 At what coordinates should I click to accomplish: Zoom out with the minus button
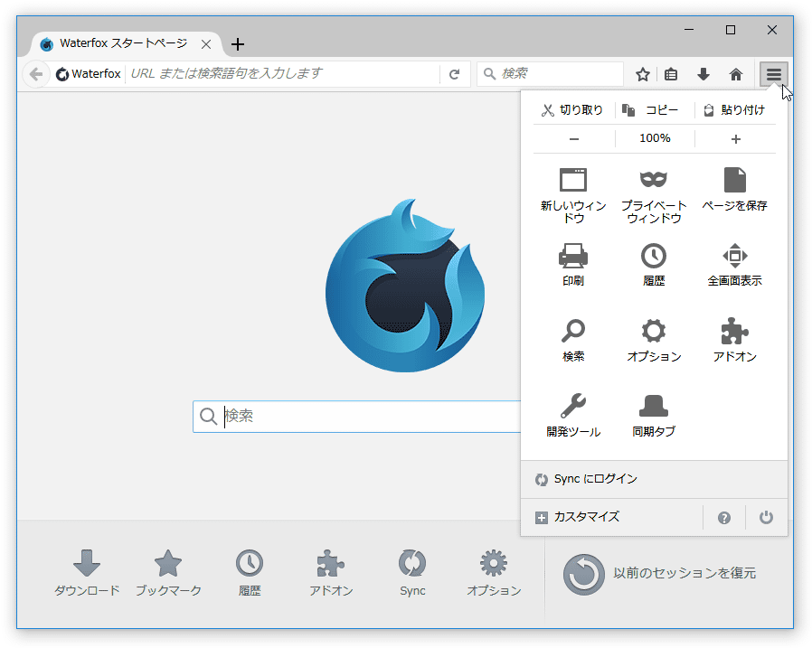pos(574,139)
